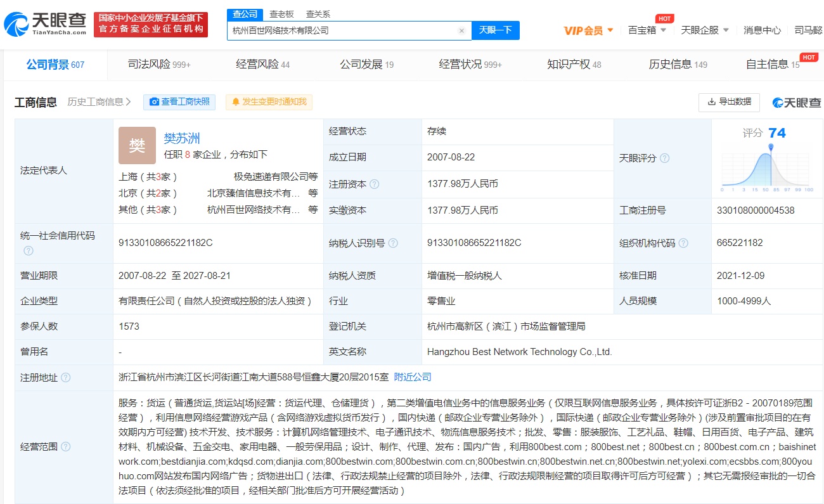
Task: Click 组织机构代码 value 665221182
Action: point(740,243)
